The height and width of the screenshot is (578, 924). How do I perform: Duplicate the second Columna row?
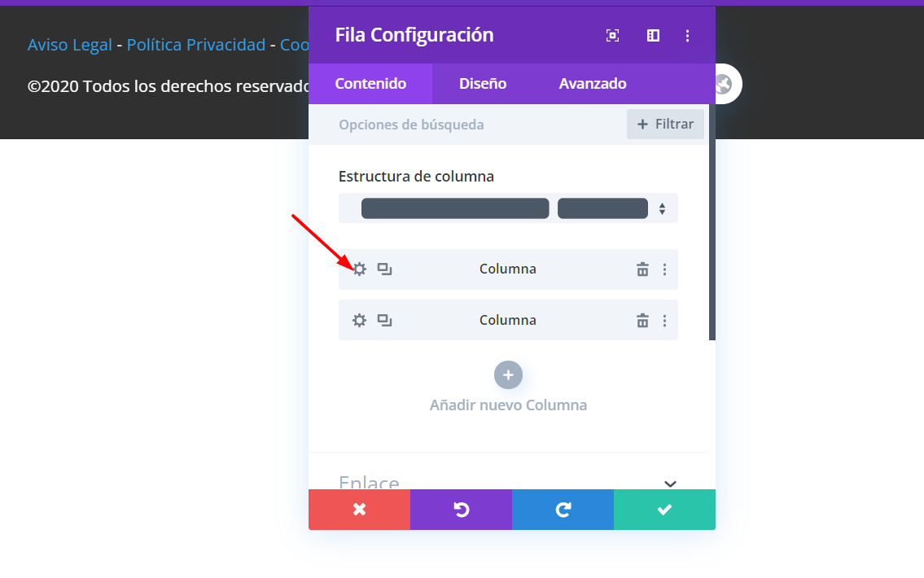(x=384, y=321)
